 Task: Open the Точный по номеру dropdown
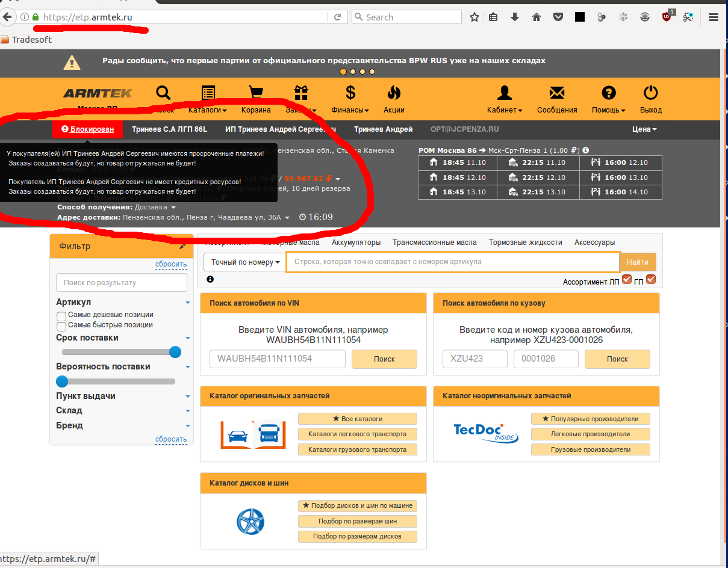click(245, 262)
